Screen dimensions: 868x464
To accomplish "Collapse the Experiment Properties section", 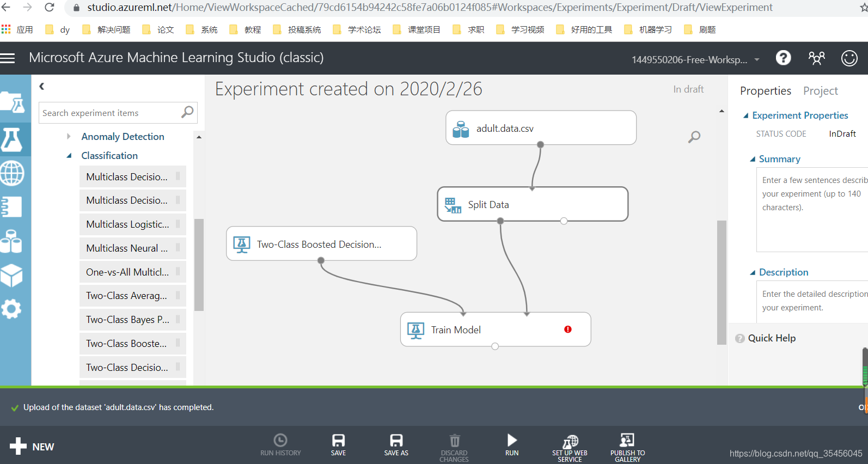I will (745, 115).
